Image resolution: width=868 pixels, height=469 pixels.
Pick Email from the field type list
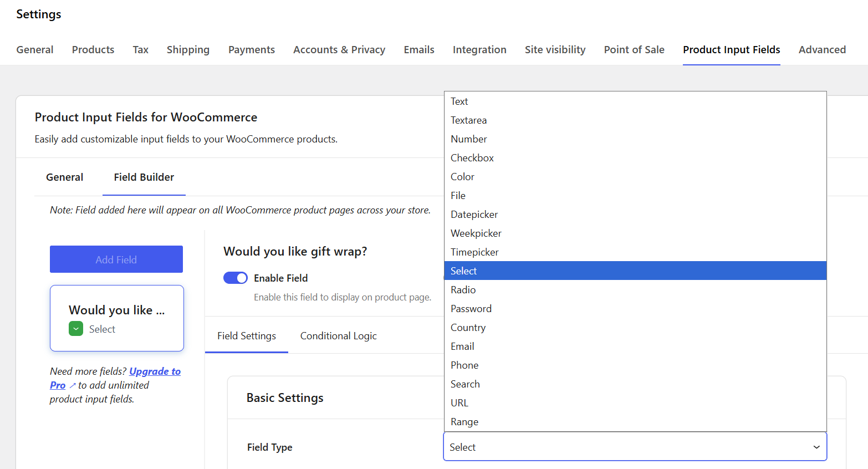click(635, 346)
